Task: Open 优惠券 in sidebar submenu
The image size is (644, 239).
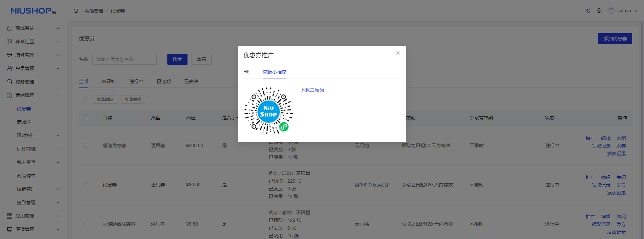Action: point(24,109)
